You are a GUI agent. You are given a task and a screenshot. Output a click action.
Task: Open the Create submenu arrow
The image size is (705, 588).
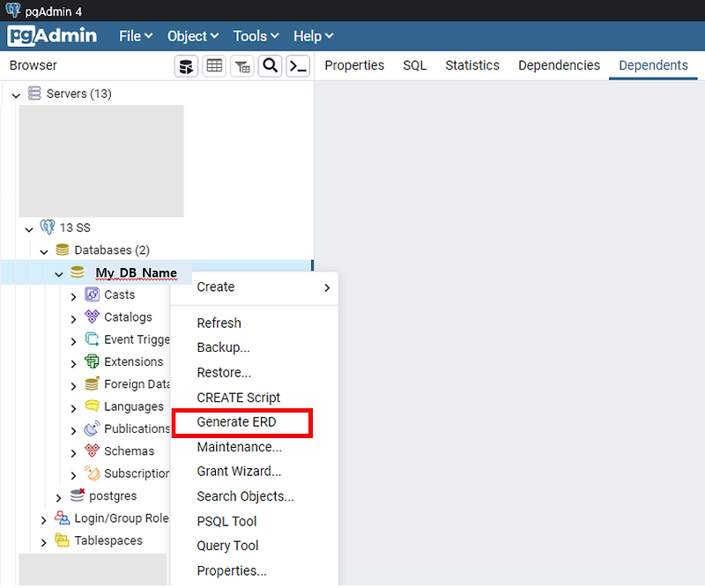click(x=325, y=287)
